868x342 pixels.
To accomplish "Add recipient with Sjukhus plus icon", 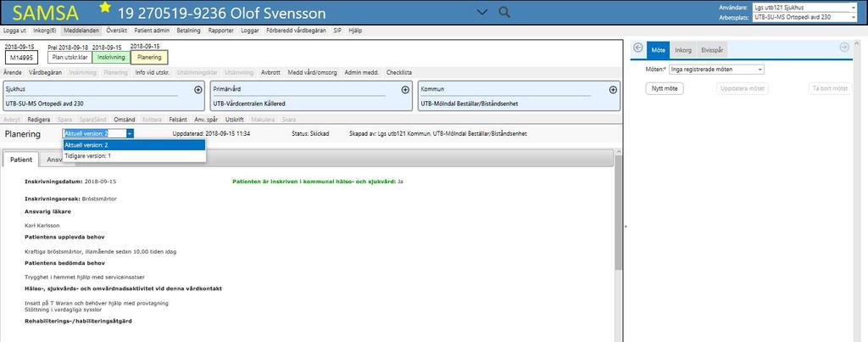I will pyautogui.click(x=198, y=90).
